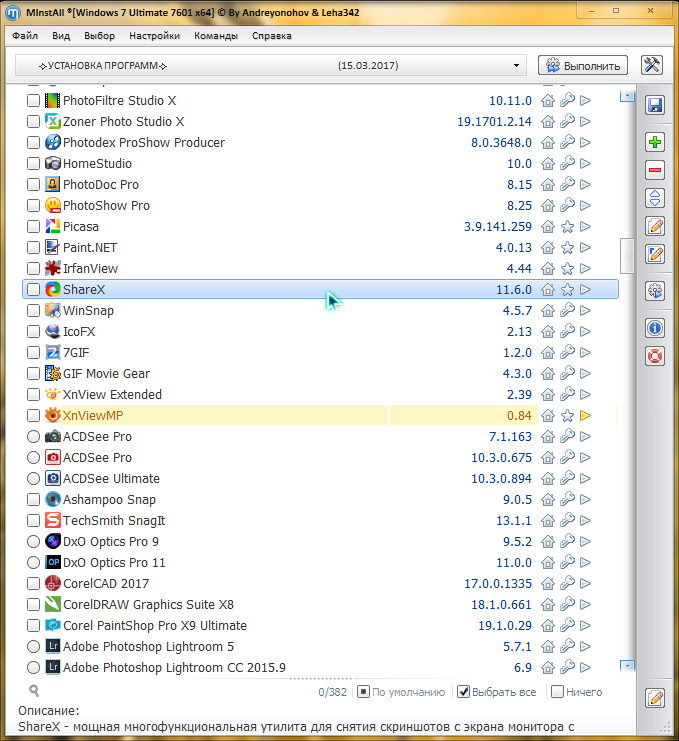Click the play arrow in ACDSee Ultimate row
Image resolution: width=679 pixels, height=741 pixels.
[x=585, y=478]
